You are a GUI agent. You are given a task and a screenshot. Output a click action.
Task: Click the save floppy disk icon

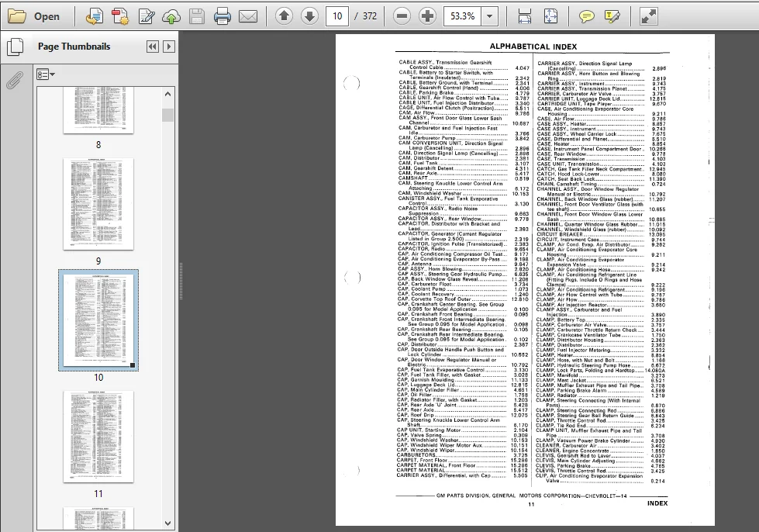coord(196,16)
